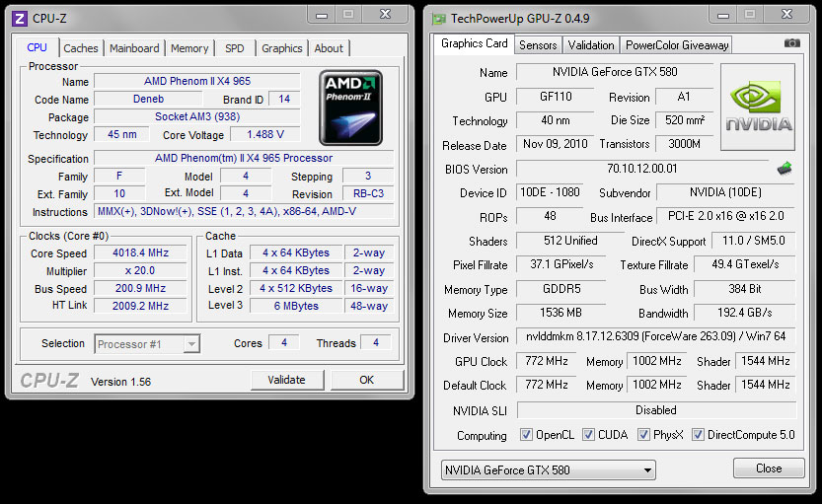Click the Driver Version field nvlddmkm 8.17.12.6309
Image resolution: width=822 pixels, height=504 pixels.
click(x=656, y=336)
